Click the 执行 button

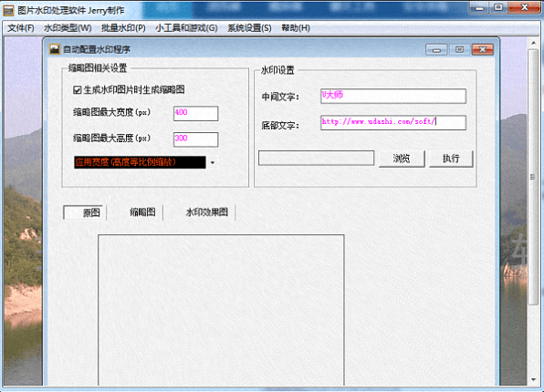[451, 159]
